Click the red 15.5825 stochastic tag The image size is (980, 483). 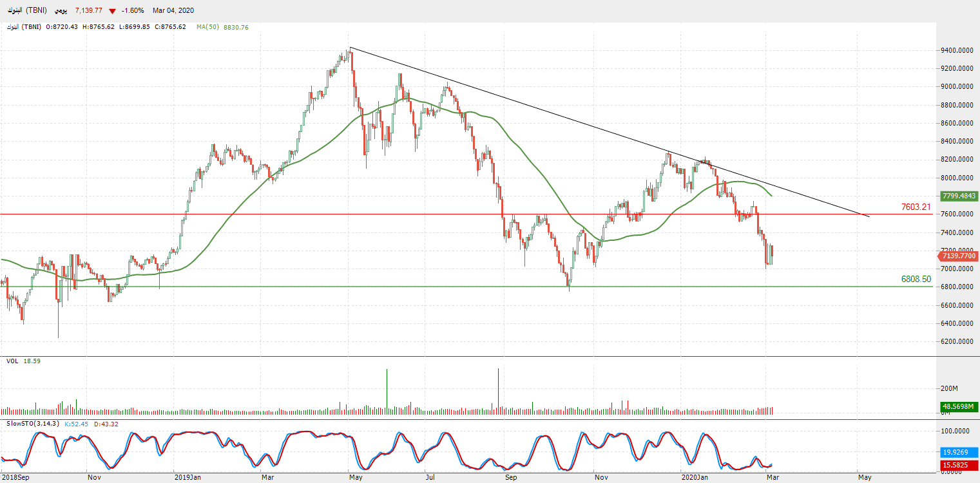[x=959, y=464]
